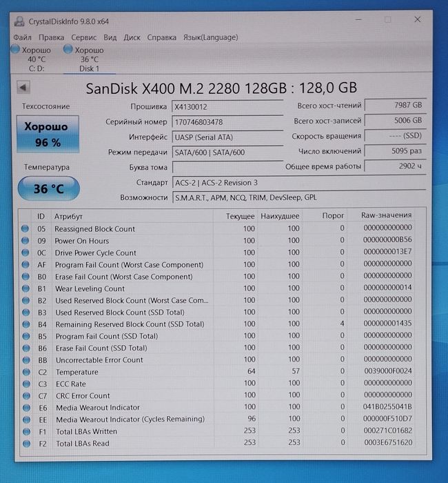Click status dot of Total LBAs Read

(27, 444)
